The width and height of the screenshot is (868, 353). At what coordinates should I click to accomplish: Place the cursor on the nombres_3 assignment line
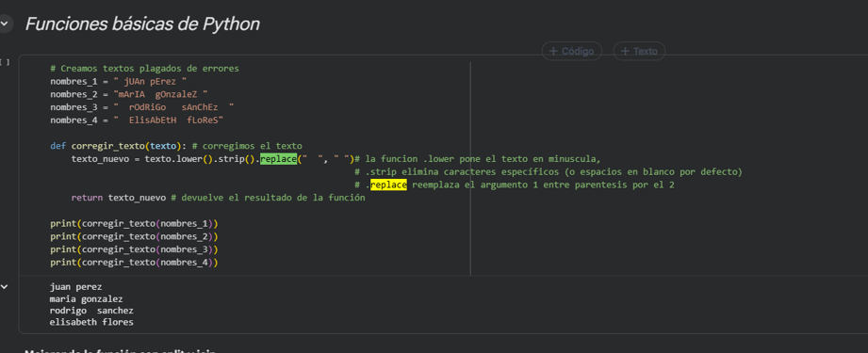[x=141, y=106]
